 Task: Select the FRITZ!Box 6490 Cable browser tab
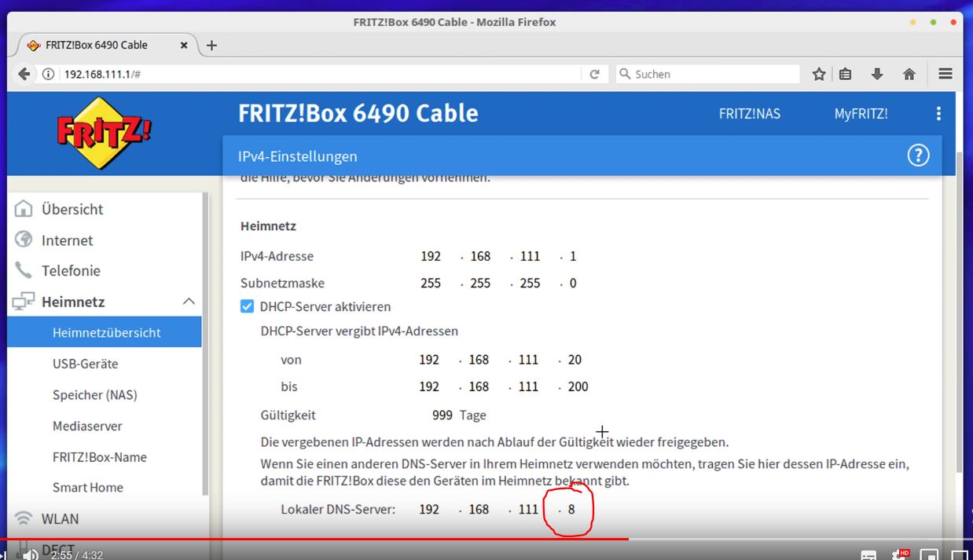click(106, 46)
